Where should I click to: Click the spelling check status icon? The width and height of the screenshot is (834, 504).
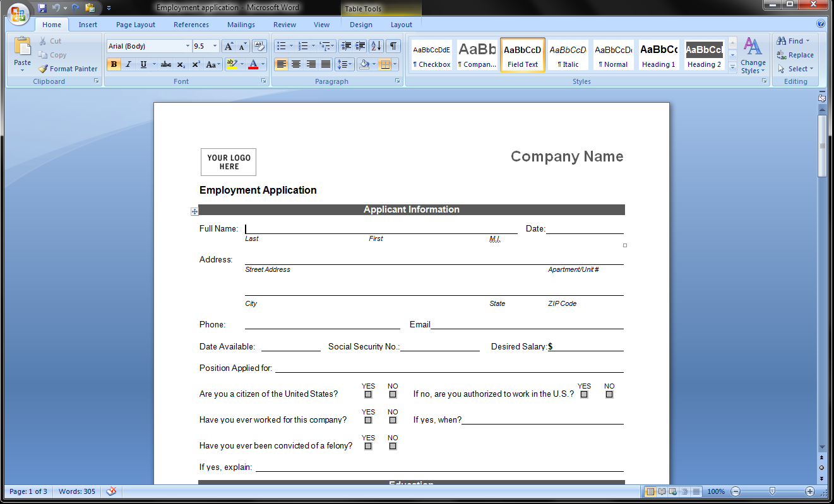(x=111, y=491)
